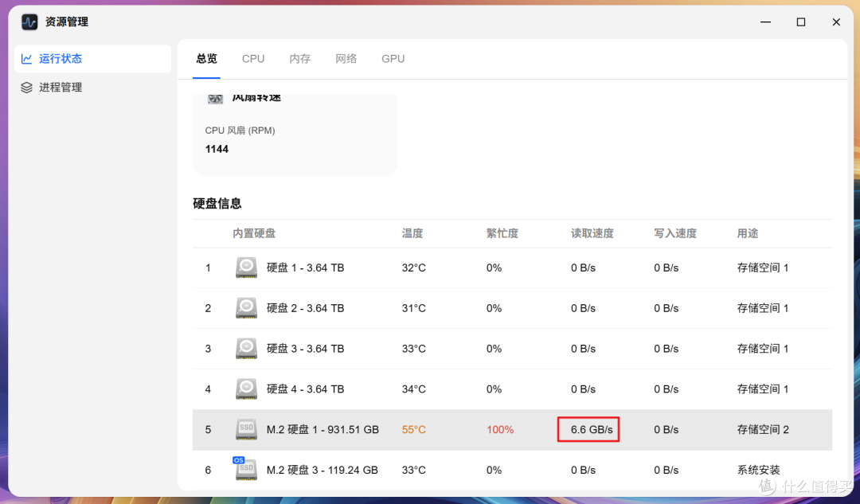
Task: Click the 写入速度 column header
Action: coord(675,233)
